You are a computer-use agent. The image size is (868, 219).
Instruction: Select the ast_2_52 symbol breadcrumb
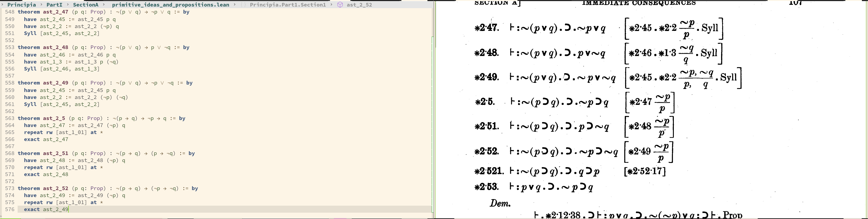point(359,5)
